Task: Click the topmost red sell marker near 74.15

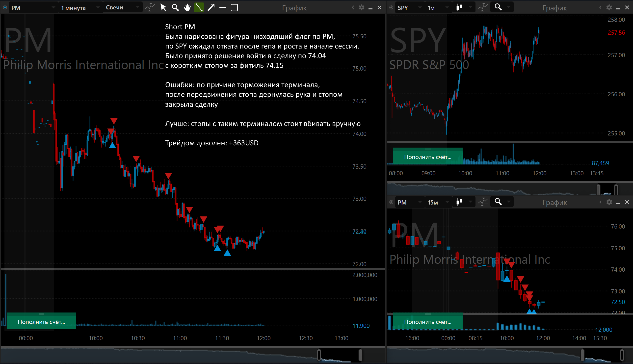Action: 114,121
